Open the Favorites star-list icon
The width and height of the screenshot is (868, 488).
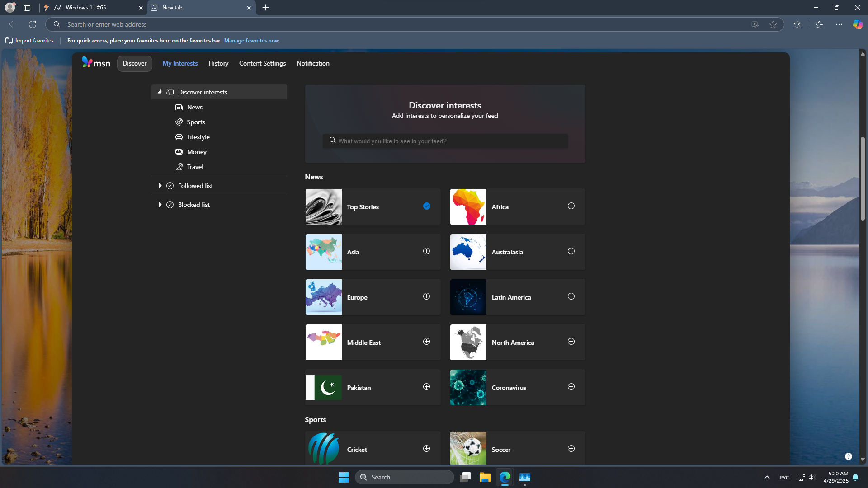(819, 24)
